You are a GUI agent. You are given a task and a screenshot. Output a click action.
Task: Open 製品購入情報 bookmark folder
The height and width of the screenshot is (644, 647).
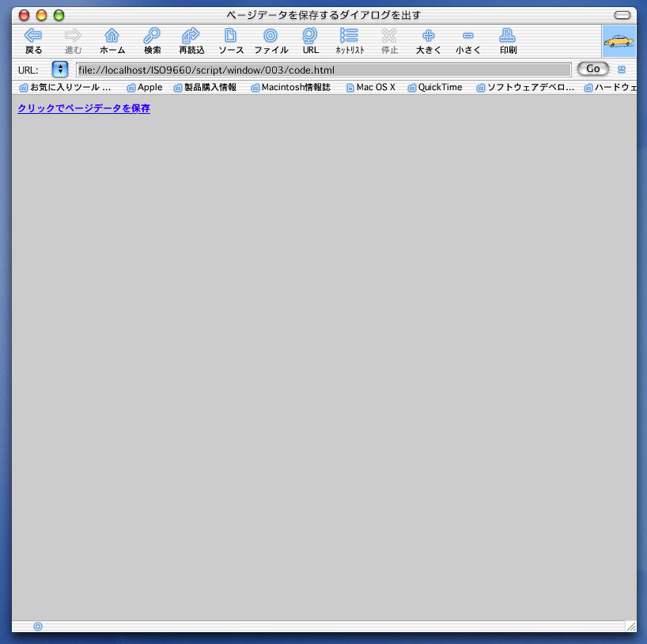click(x=205, y=87)
